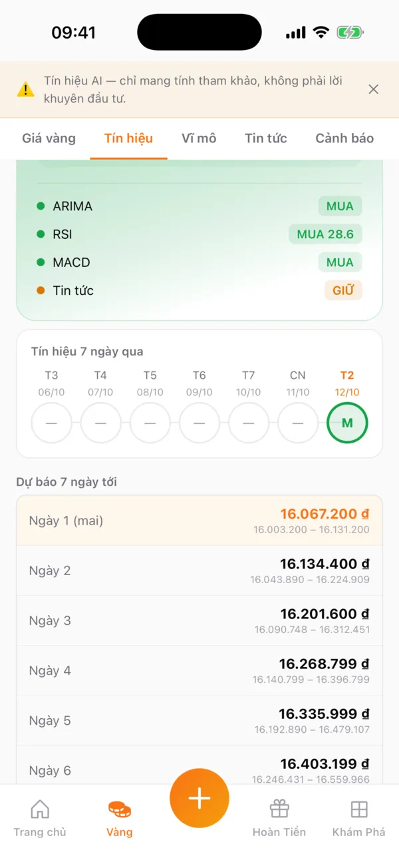Image resolution: width=399 pixels, height=868 pixels.
Task: Open the Trang chủ home icon
Action: (x=40, y=809)
